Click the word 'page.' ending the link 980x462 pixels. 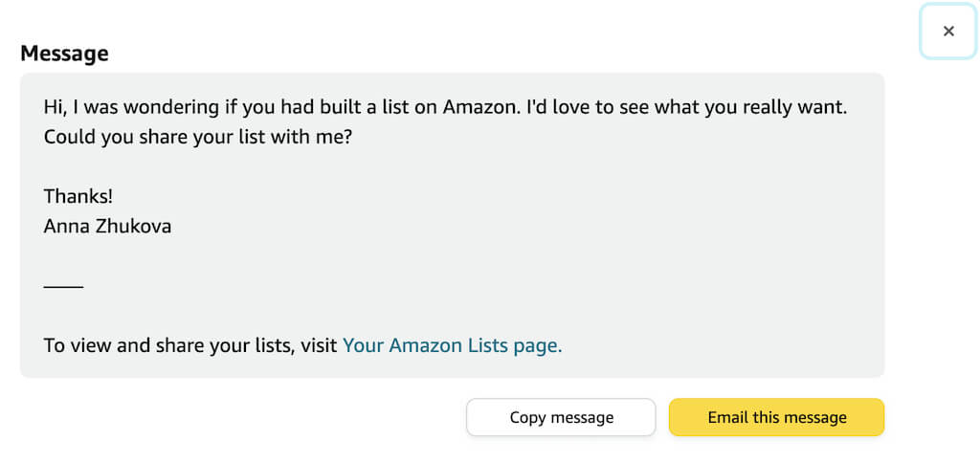point(540,345)
